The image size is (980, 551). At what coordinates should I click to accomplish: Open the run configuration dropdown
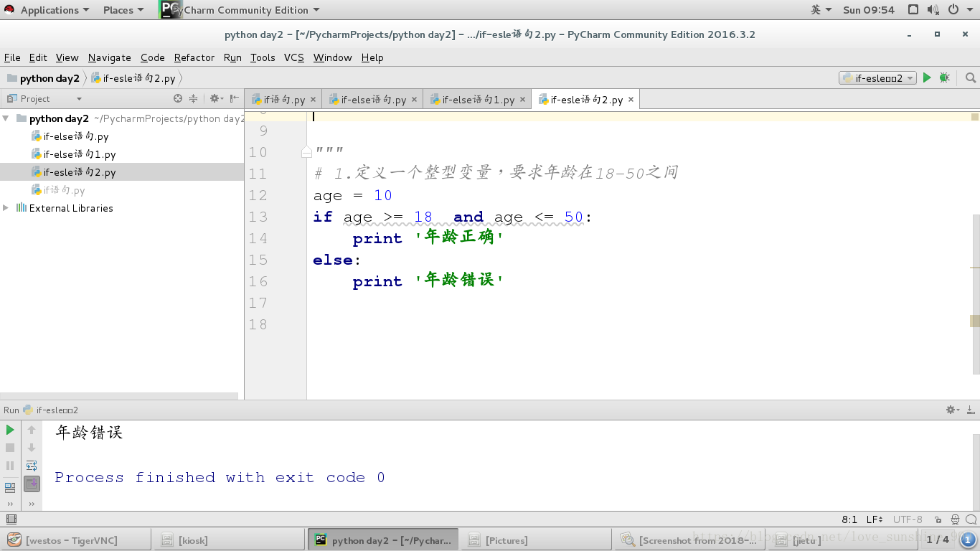coord(878,78)
